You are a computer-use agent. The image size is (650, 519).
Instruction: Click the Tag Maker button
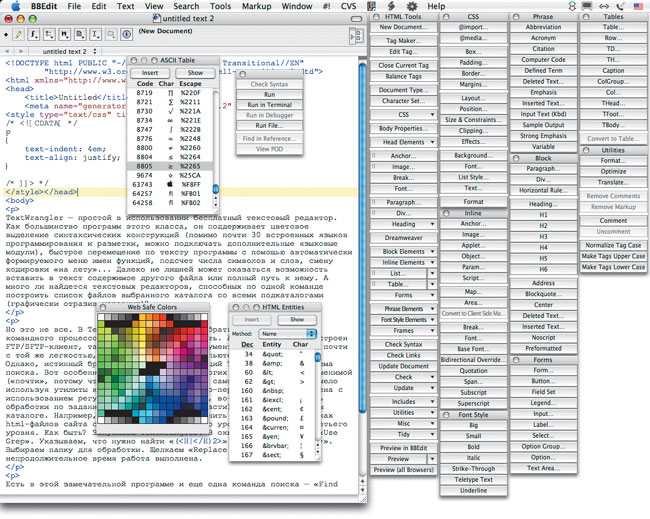pyautogui.click(x=404, y=39)
